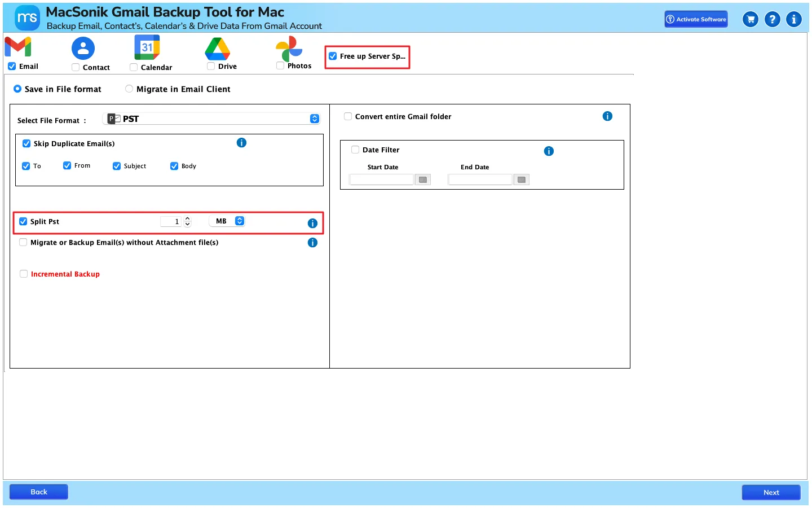The height and width of the screenshot is (508, 812).
Task: Click the Google Drive icon
Action: (218, 49)
